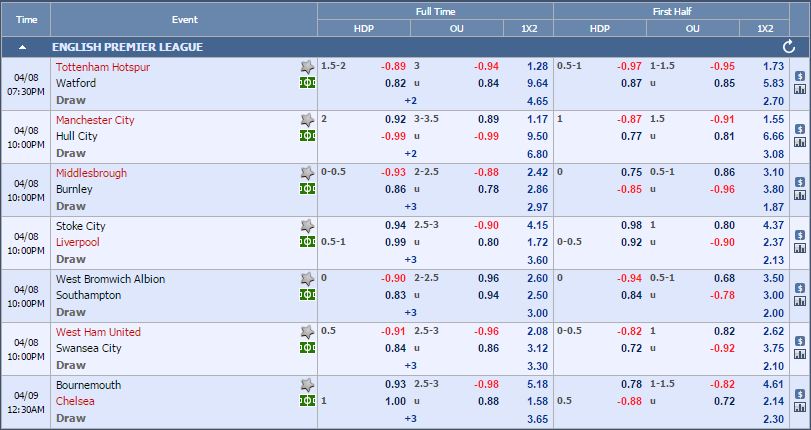Click the Time column header
This screenshot has width=811, height=430.
pos(26,20)
